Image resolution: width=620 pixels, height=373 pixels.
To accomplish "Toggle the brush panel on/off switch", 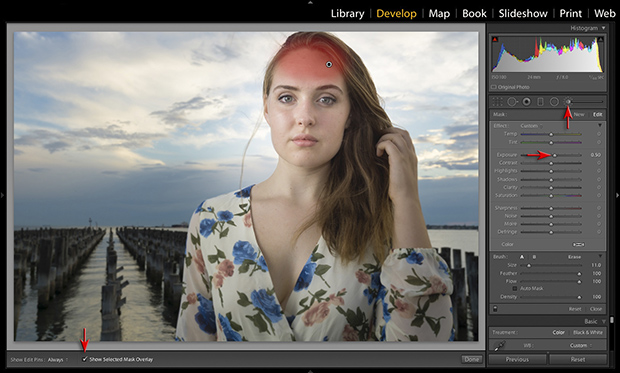I will click(495, 309).
